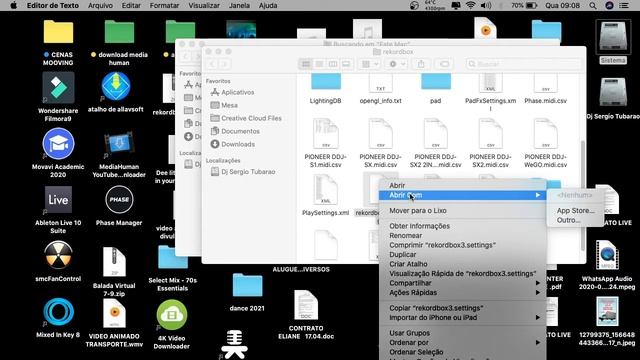Viewport: 640px width, 360px height.
Task: Expand the Ordenar por submenu
Action: coord(462,342)
